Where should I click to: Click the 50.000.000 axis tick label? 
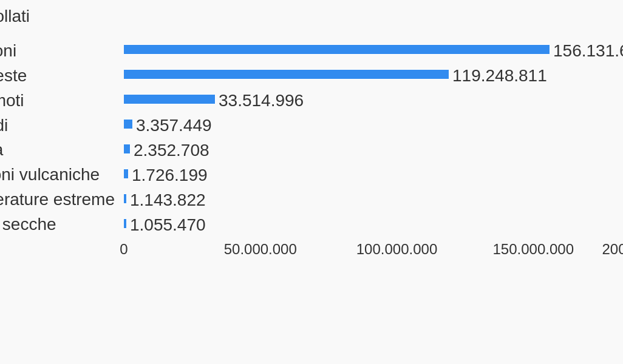[x=260, y=249]
